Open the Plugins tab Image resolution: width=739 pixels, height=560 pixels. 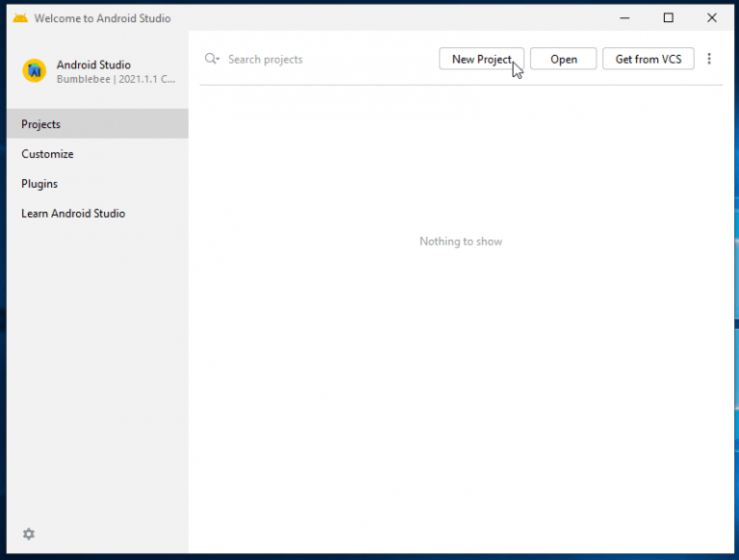coord(97,184)
